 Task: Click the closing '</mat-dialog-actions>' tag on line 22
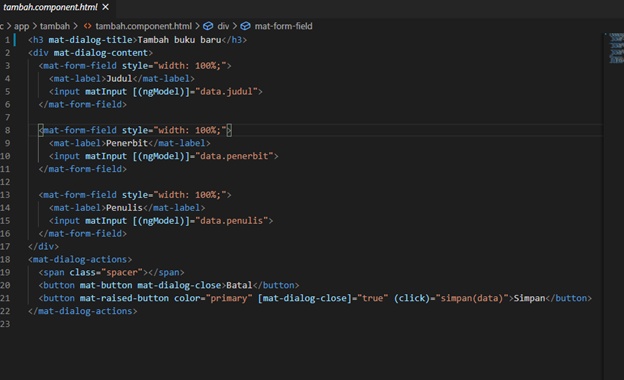point(83,312)
